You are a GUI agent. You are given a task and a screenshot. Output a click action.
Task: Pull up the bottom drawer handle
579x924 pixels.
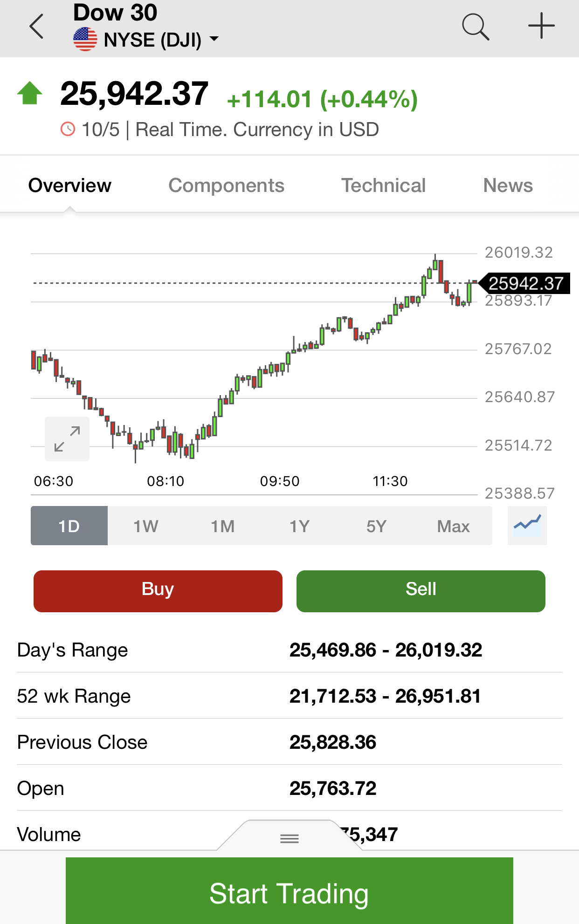(x=289, y=838)
